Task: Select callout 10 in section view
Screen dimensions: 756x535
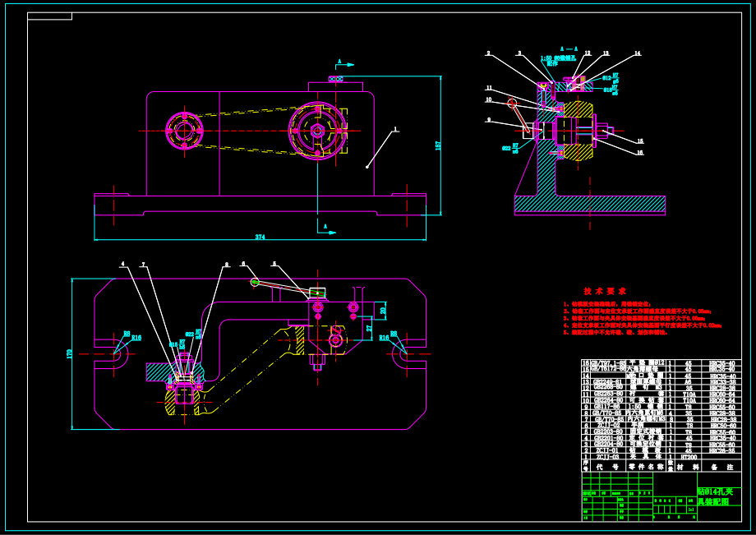Action: pos(489,99)
